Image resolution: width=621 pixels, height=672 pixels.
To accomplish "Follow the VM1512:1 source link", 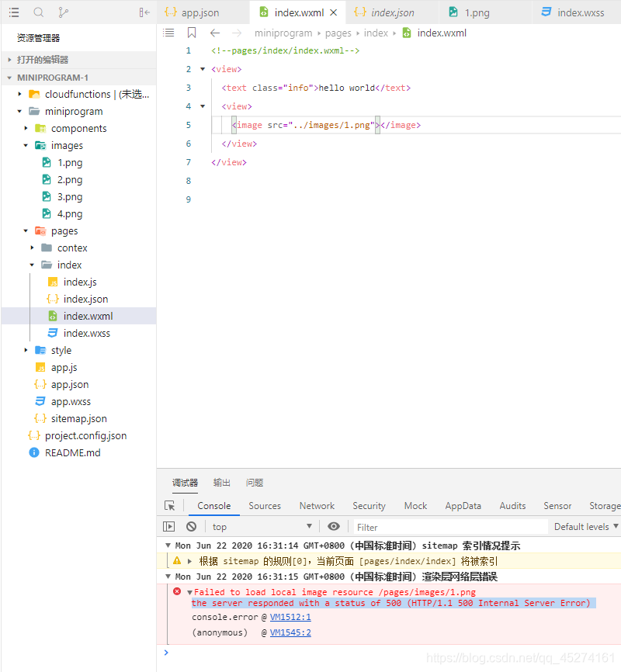I will 290,617.
